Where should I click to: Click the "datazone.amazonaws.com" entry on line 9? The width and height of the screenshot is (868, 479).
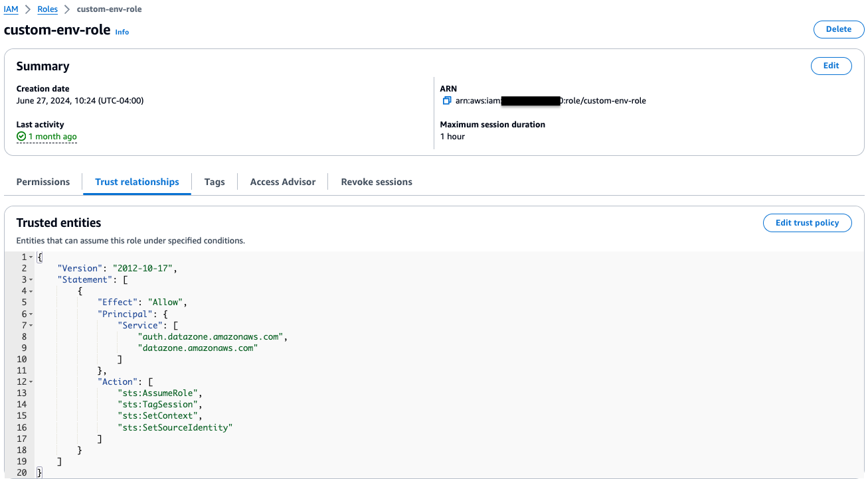[198, 348]
